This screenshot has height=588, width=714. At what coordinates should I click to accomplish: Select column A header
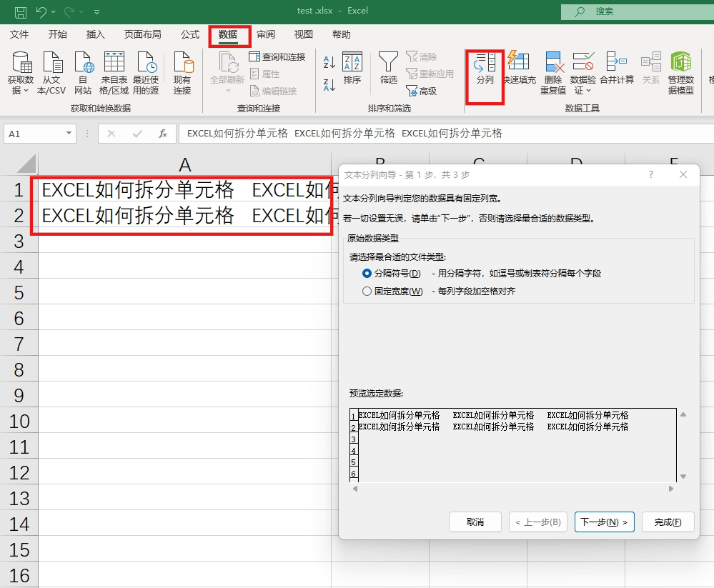coord(184,165)
